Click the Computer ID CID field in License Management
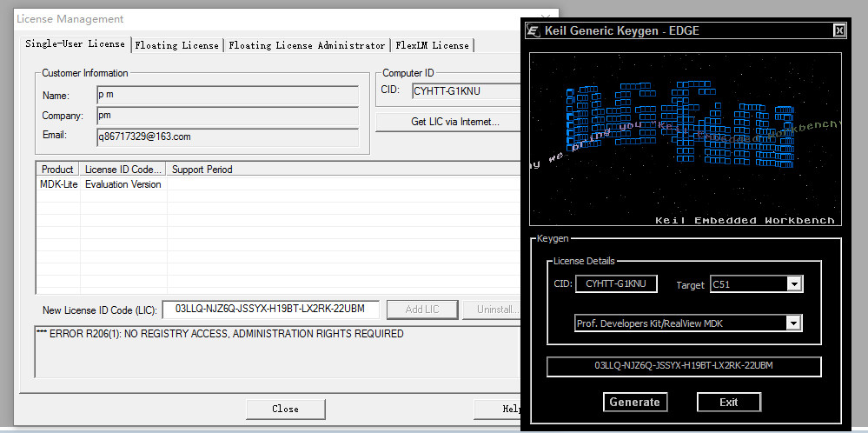The height and width of the screenshot is (433, 868). click(x=466, y=91)
